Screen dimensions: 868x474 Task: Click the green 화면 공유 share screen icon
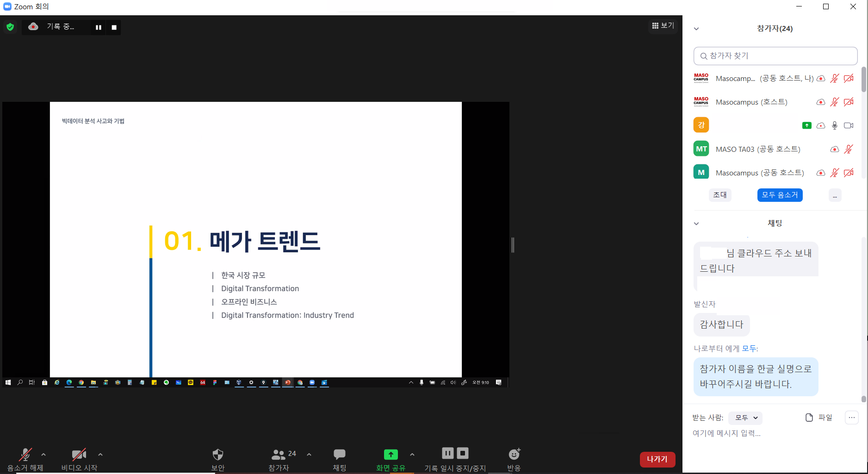391,455
